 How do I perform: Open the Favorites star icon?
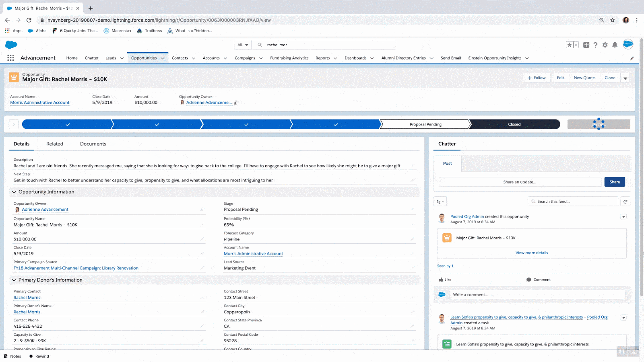point(570,45)
